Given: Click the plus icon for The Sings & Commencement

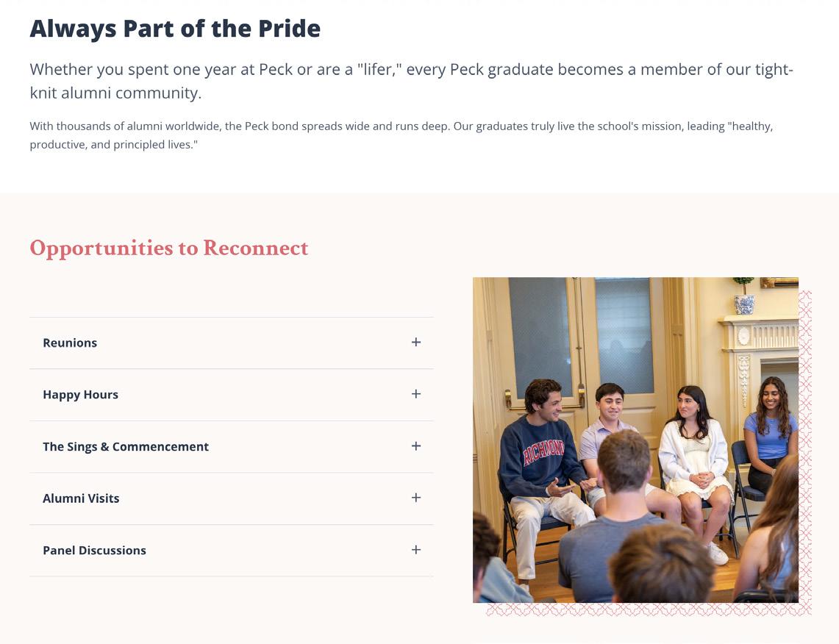Looking at the screenshot, I should [416, 446].
